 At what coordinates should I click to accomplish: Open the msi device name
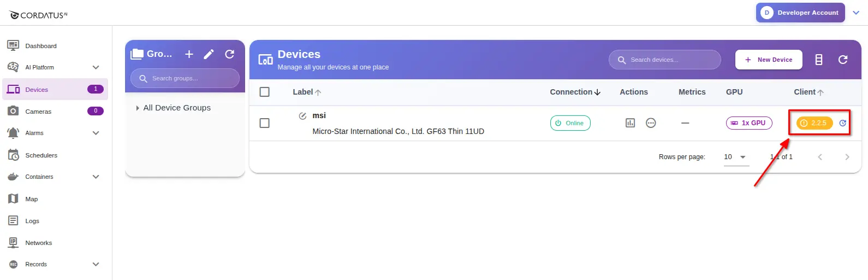point(319,115)
